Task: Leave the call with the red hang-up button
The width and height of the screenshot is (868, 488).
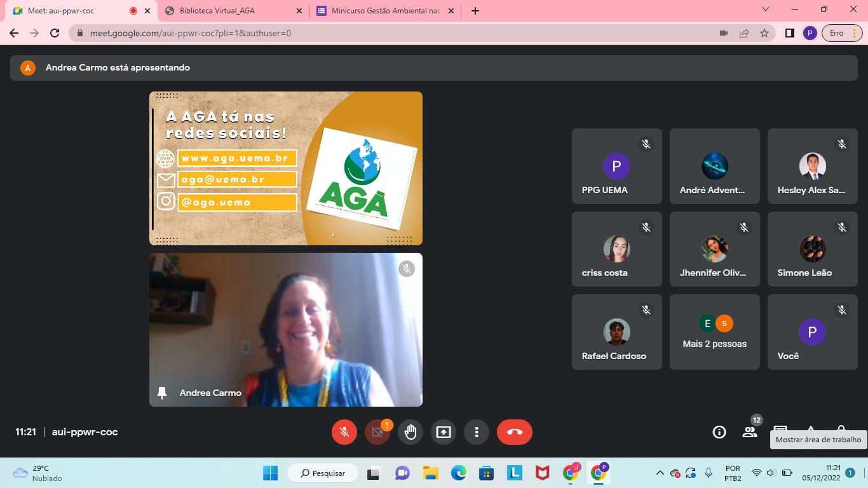Action: [x=515, y=432]
